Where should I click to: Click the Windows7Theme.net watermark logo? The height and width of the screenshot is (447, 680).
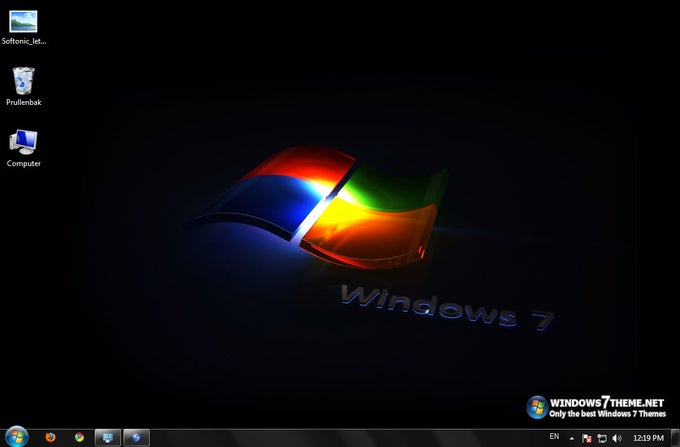pos(596,407)
